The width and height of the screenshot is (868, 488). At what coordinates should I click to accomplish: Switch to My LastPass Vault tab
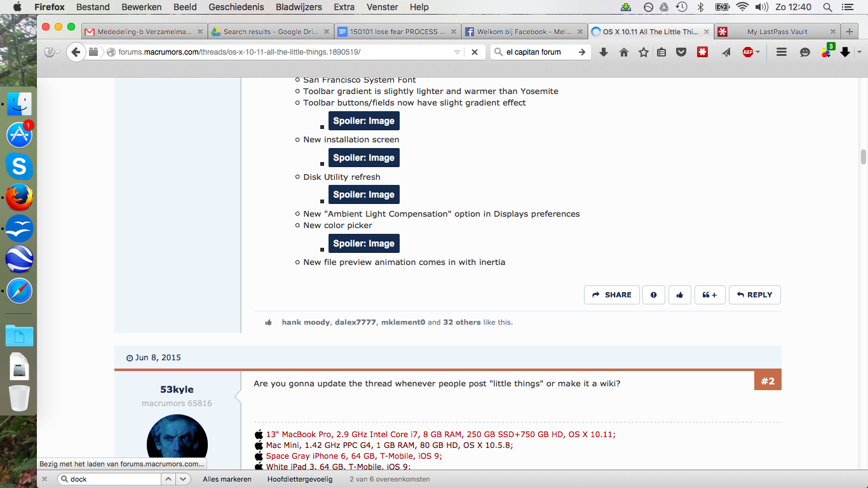click(x=776, y=32)
